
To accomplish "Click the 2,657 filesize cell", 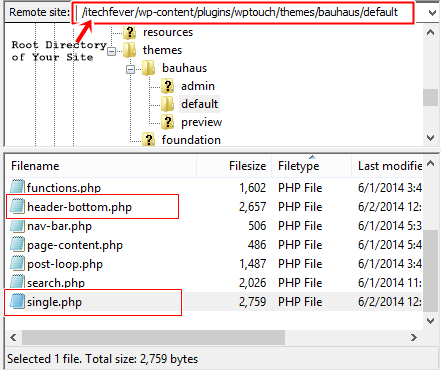I will click(x=252, y=207).
